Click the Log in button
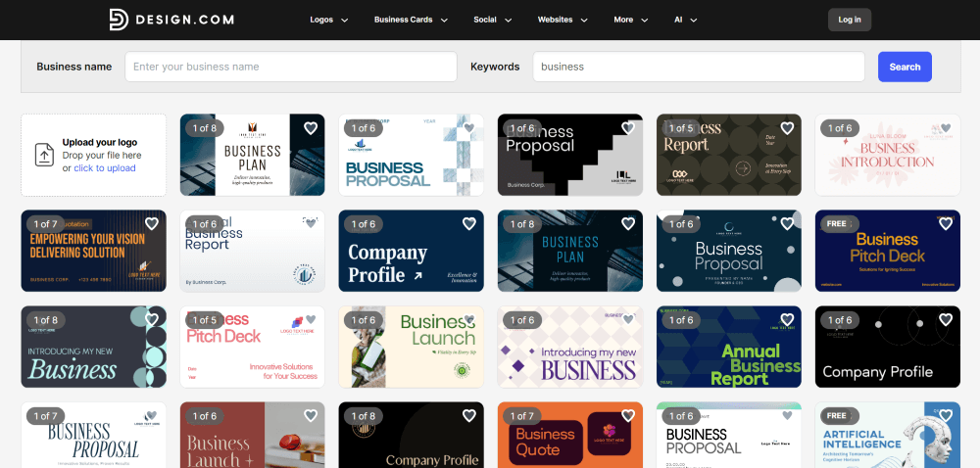980x468 pixels. pos(850,20)
